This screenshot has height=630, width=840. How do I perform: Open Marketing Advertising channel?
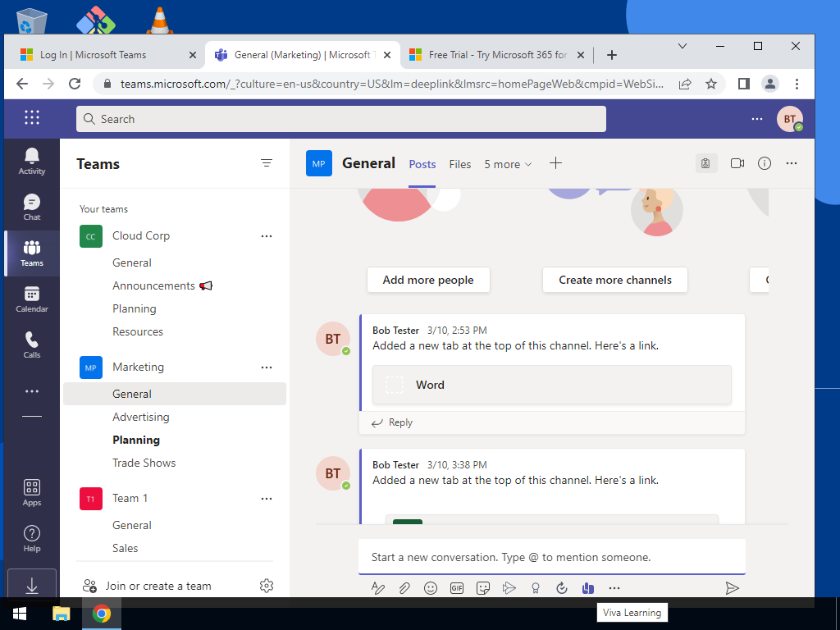pos(141,417)
